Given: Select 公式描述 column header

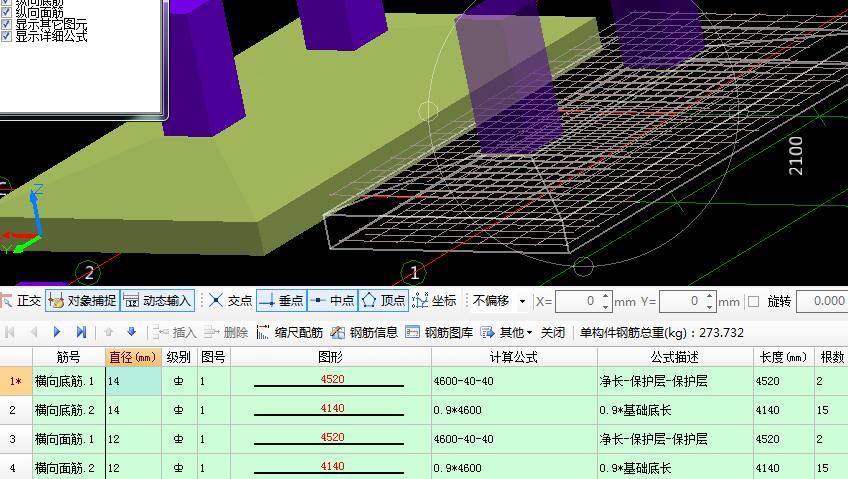Looking at the screenshot, I should point(675,357).
